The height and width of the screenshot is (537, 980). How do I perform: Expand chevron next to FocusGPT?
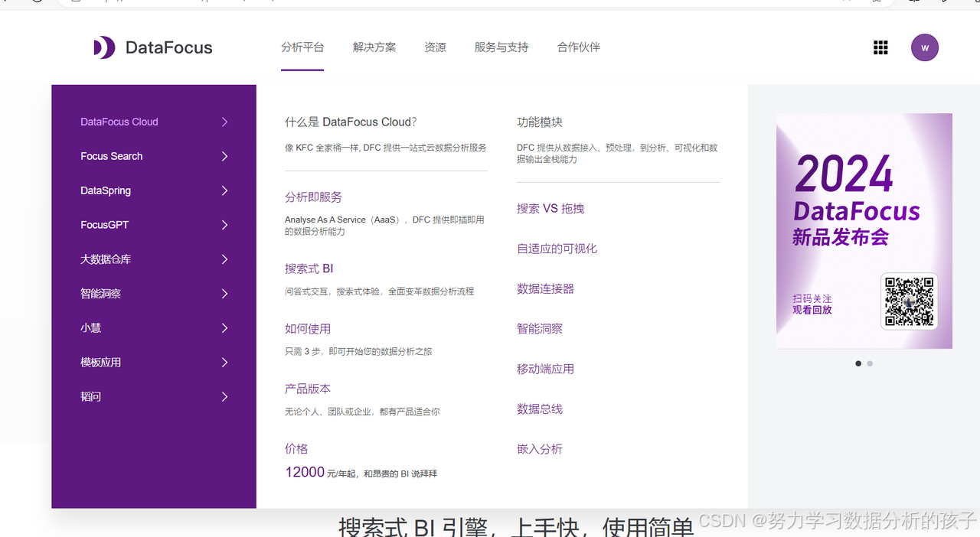click(x=224, y=225)
